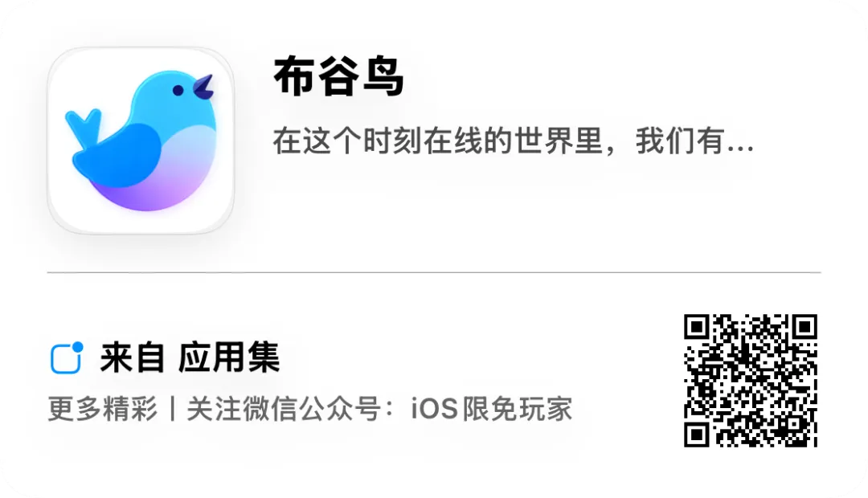Screen dimensions: 868x498
Task: Click the QR code top-right finder square
Action: click(x=805, y=327)
